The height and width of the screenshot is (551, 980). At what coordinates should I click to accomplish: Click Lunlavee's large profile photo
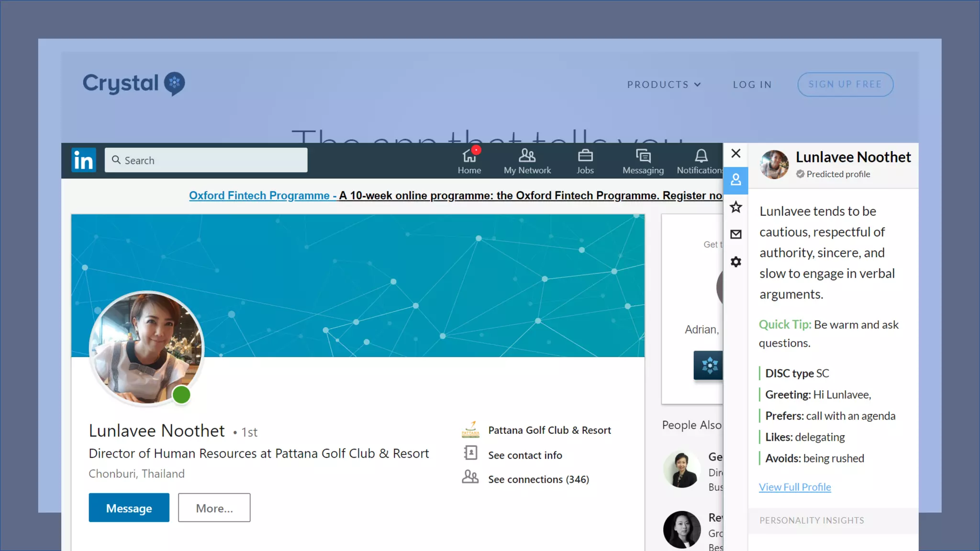coord(146,348)
